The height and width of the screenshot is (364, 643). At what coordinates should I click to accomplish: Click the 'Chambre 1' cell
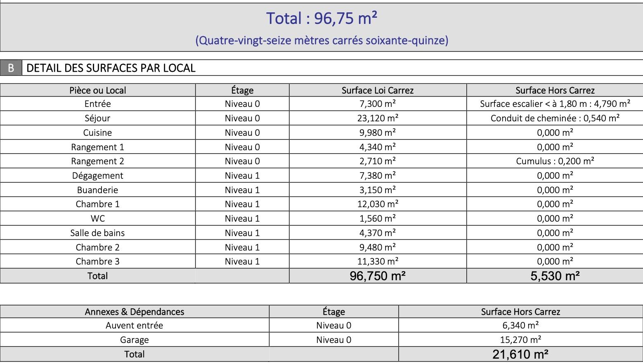coord(98,204)
